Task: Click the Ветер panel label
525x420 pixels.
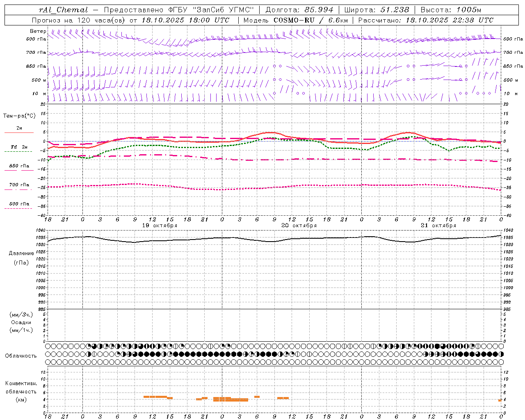Action: point(38,31)
